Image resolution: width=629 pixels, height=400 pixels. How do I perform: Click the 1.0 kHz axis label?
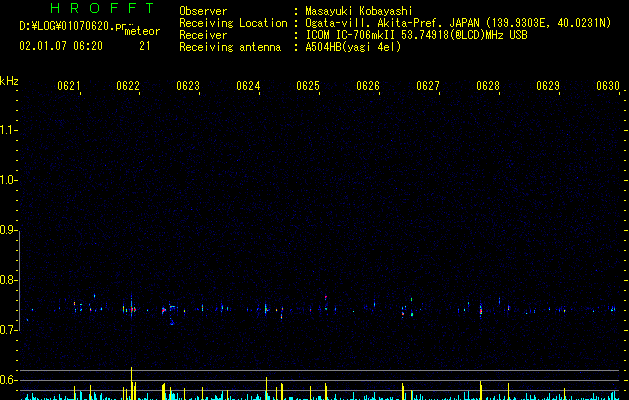9,180
